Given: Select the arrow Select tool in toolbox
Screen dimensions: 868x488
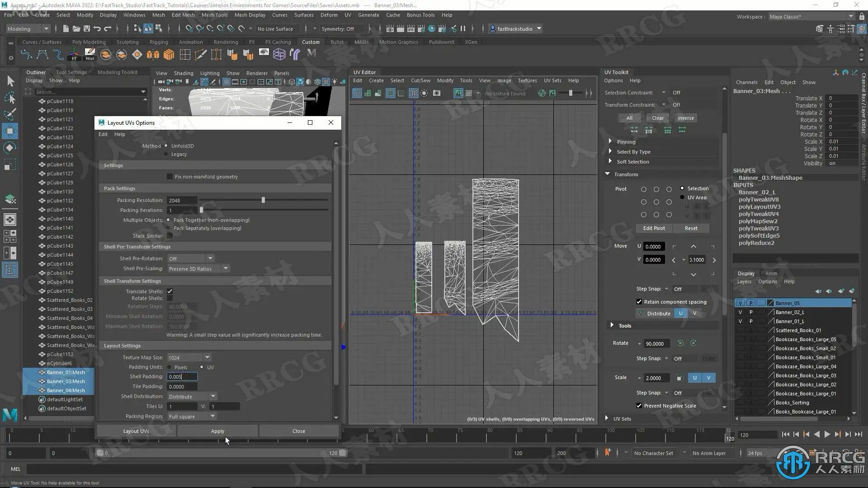Looking at the screenshot, I should click(10, 81).
